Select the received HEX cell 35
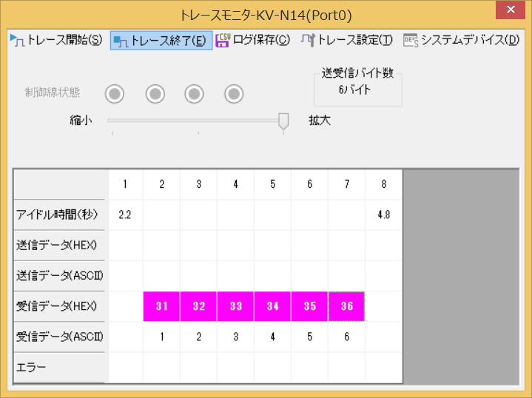 [309, 306]
